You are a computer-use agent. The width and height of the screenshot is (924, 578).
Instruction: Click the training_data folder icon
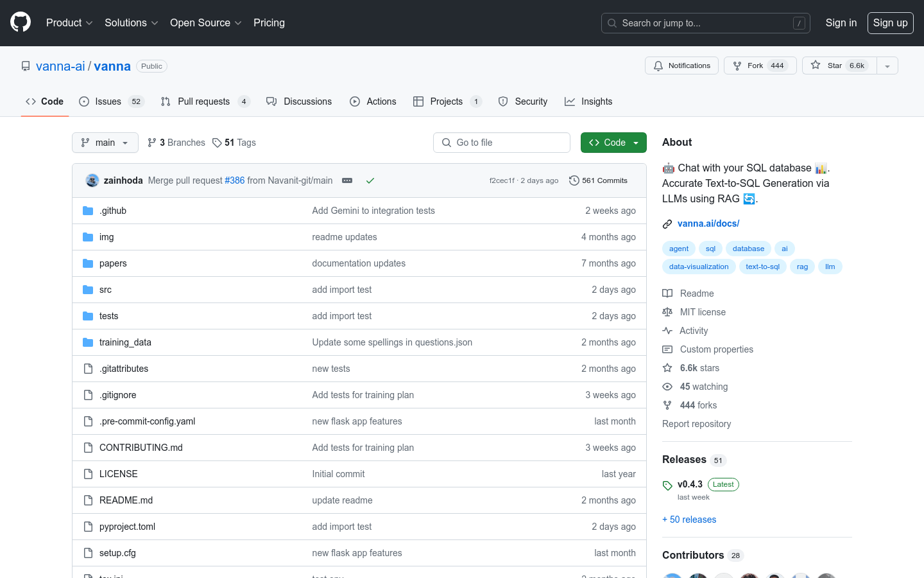[x=88, y=342]
